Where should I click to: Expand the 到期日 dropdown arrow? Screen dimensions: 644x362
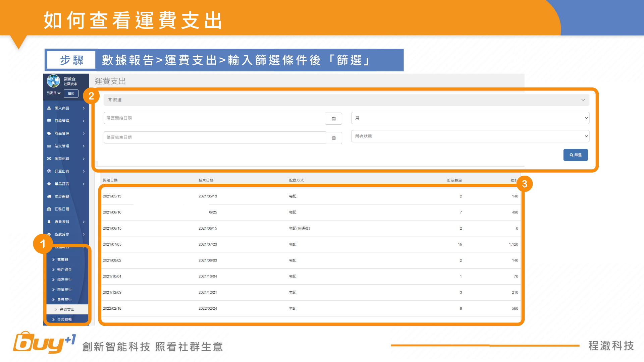(x=59, y=93)
